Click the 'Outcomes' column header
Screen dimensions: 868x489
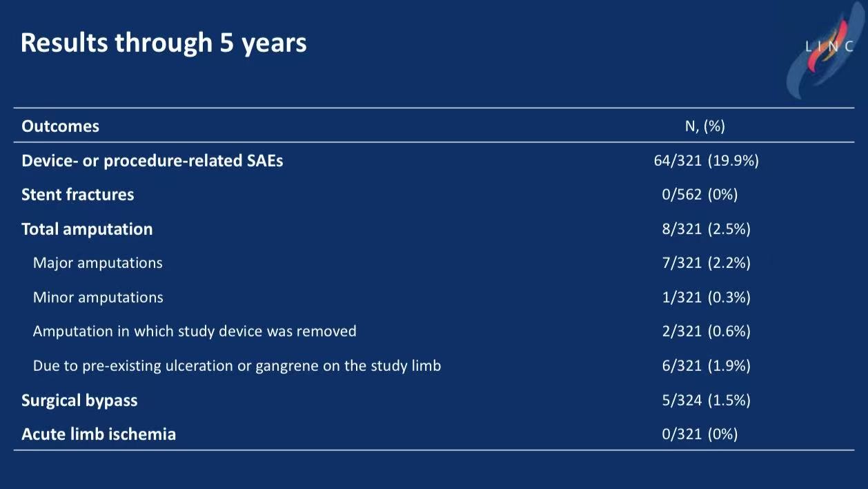pyautogui.click(x=60, y=126)
